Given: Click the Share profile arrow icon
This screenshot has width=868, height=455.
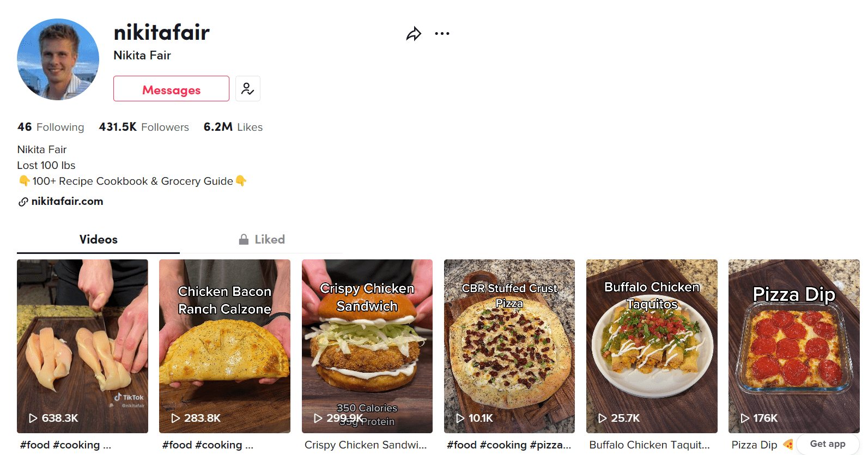Looking at the screenshot, I should click(414, 33).
